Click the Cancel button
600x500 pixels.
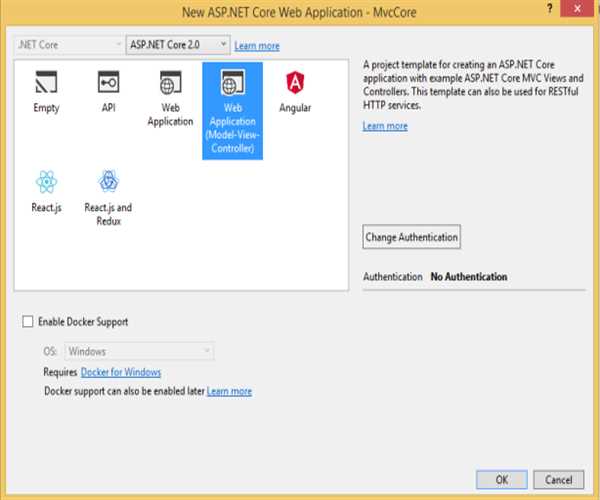pos(558,478)
